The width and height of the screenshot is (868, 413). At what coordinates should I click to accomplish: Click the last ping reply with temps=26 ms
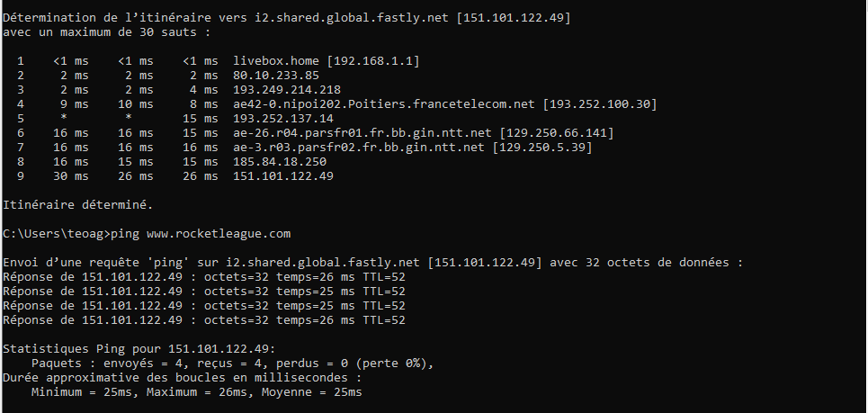[204, 320]
